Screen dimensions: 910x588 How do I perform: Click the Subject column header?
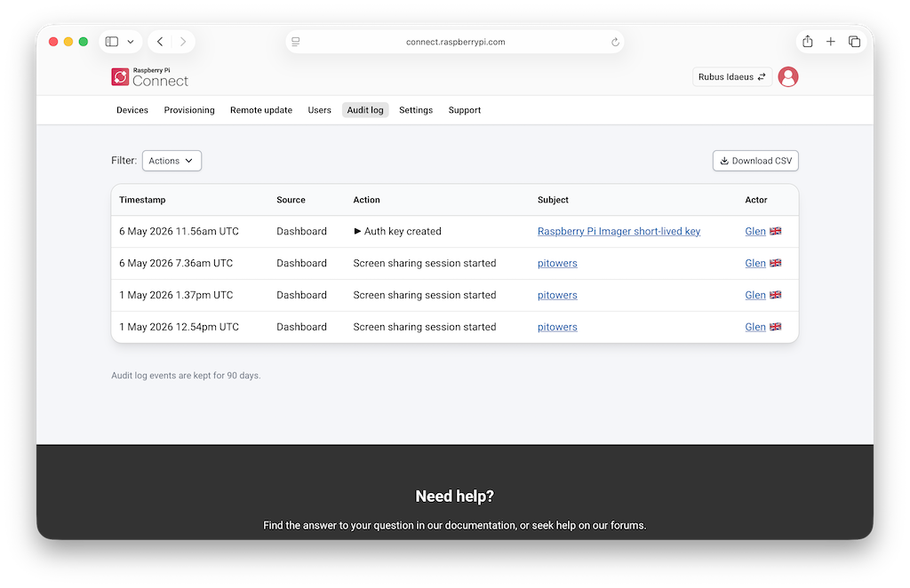(553, 200)
